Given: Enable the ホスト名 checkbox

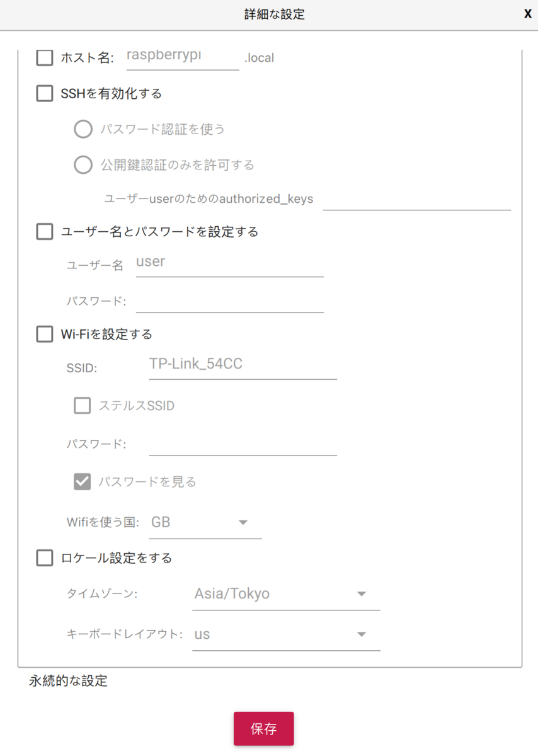Looking at the screenshot, I should point(45,58).
